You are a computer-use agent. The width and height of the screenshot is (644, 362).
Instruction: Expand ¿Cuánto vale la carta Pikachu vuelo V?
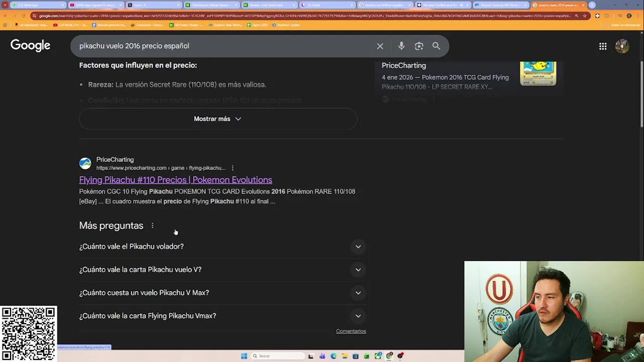(x=222, y=269)
